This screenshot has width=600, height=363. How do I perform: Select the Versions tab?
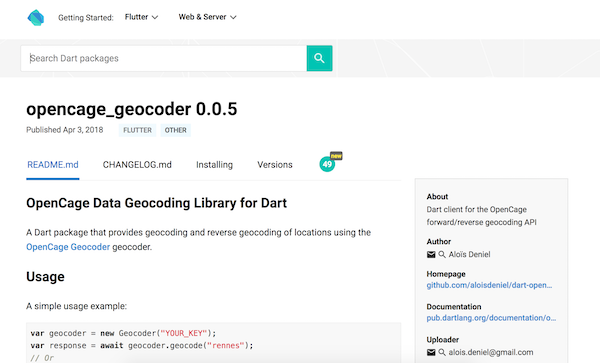coord(275,165)
